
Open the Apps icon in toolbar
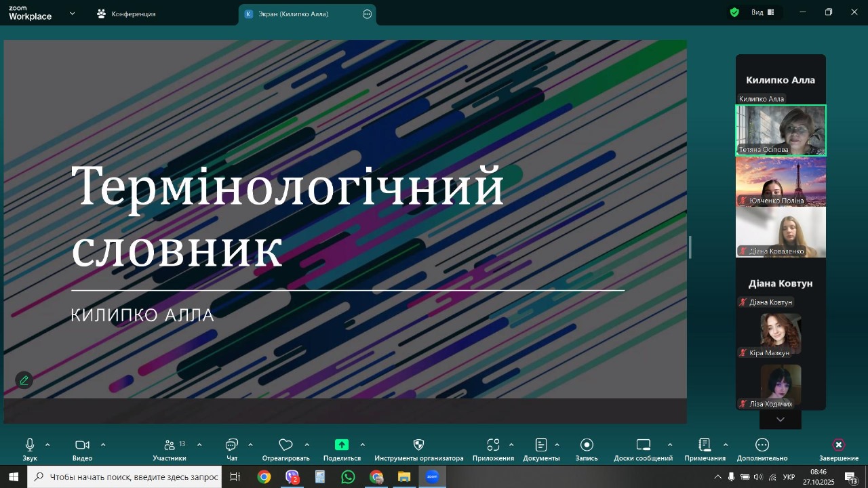pyautogui.click(x=493, y=445)
